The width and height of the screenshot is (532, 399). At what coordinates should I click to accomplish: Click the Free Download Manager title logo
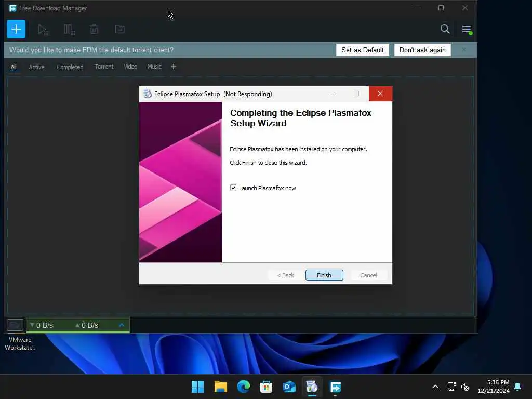(13, 8)
